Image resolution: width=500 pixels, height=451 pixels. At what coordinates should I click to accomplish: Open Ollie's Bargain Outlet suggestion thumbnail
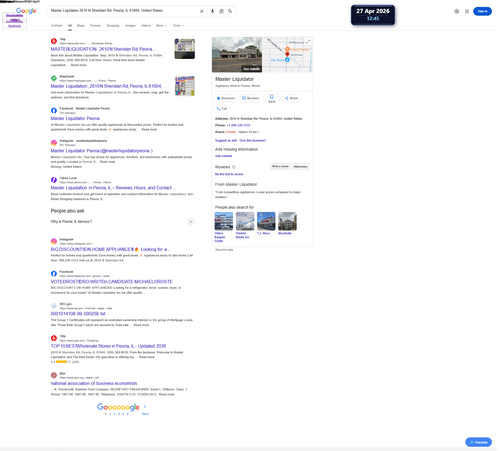[x=224, y=221]
